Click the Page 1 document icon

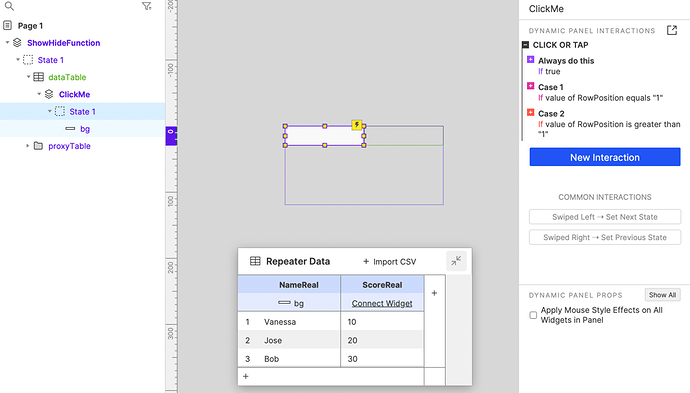click(x=7, y=26)
